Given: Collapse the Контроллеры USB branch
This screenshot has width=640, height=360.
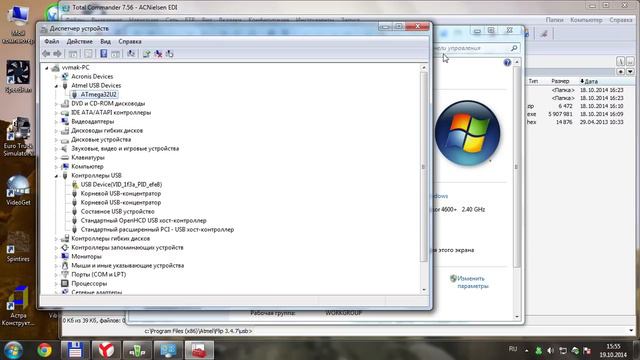Looking at the screenshot, I should click(56, 176).
